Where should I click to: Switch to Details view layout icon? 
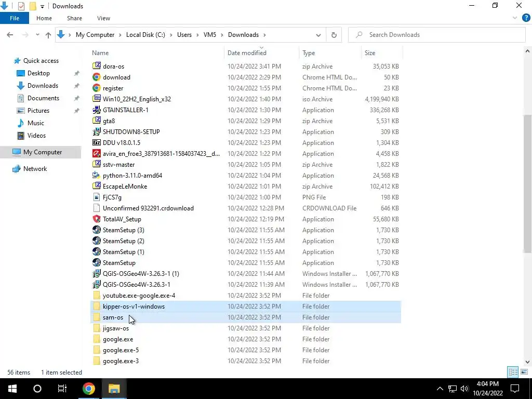[513, 372]
